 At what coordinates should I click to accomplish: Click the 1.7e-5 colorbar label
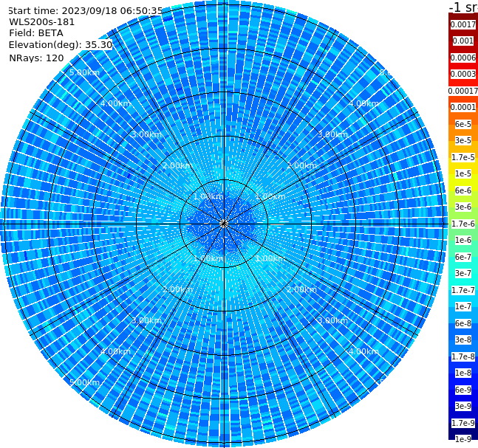pyautogui.click(x=463, y=157)
